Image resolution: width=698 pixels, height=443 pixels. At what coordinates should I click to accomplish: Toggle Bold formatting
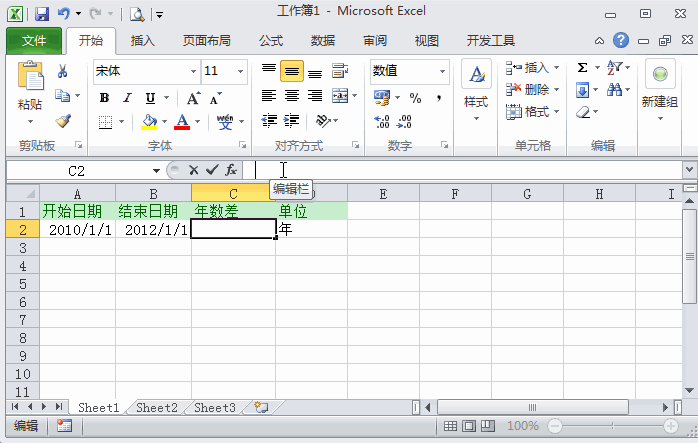tap(105, 98)
